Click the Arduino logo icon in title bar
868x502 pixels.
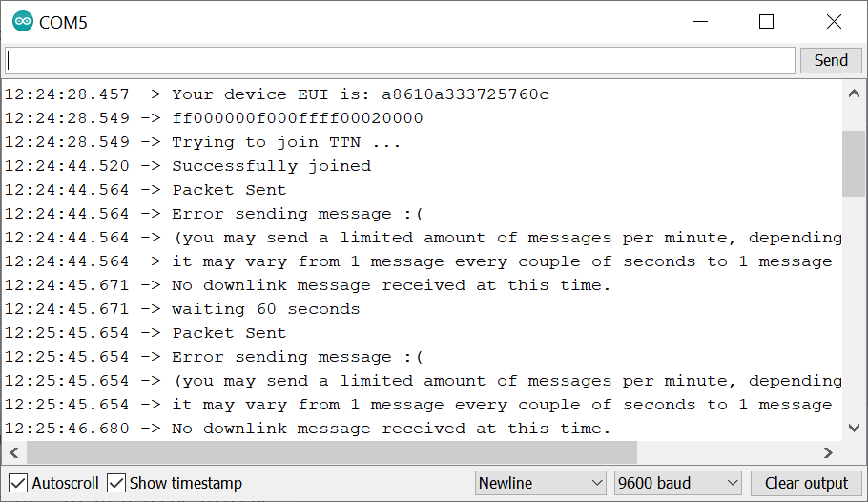point(23,22)
